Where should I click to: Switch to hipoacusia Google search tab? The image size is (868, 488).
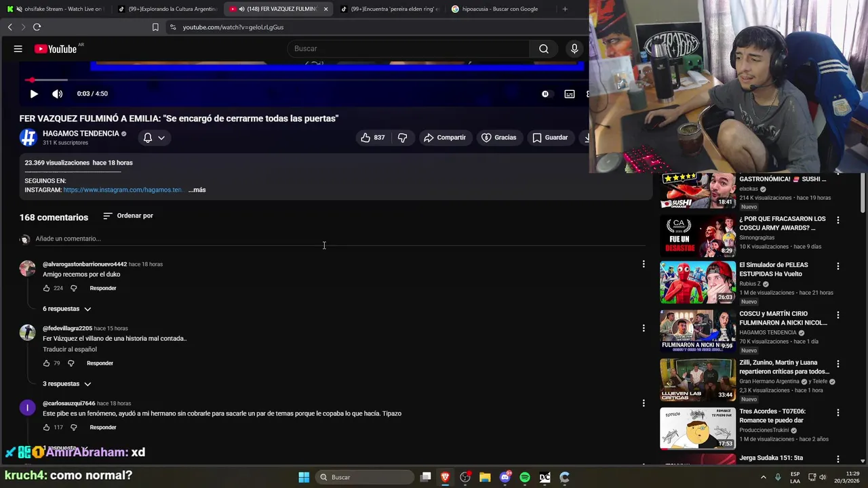tap(502, 9)
